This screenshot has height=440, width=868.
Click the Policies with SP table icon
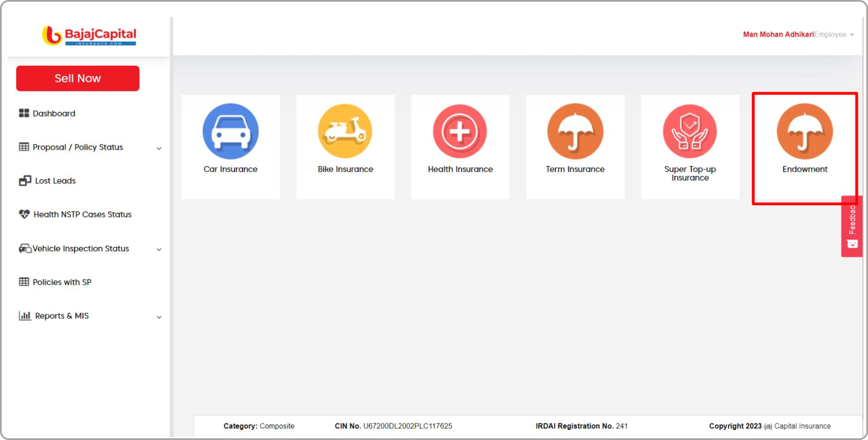tap(24, 282)
